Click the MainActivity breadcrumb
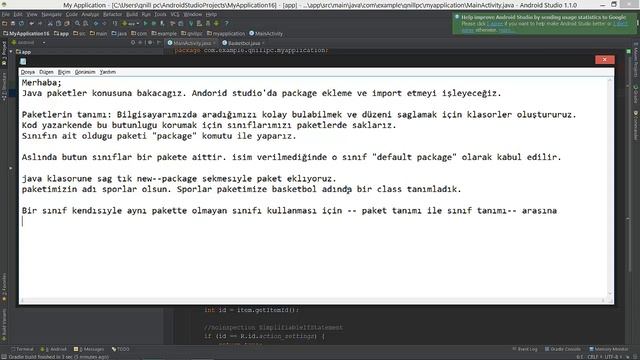The width and height of the screenshot is (640, 360). 266,33
